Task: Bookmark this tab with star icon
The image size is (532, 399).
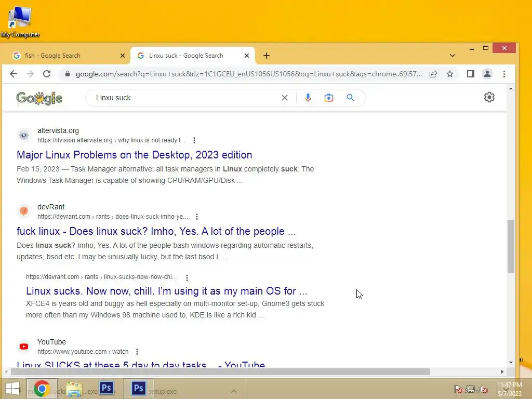Action: click(450, 74)
